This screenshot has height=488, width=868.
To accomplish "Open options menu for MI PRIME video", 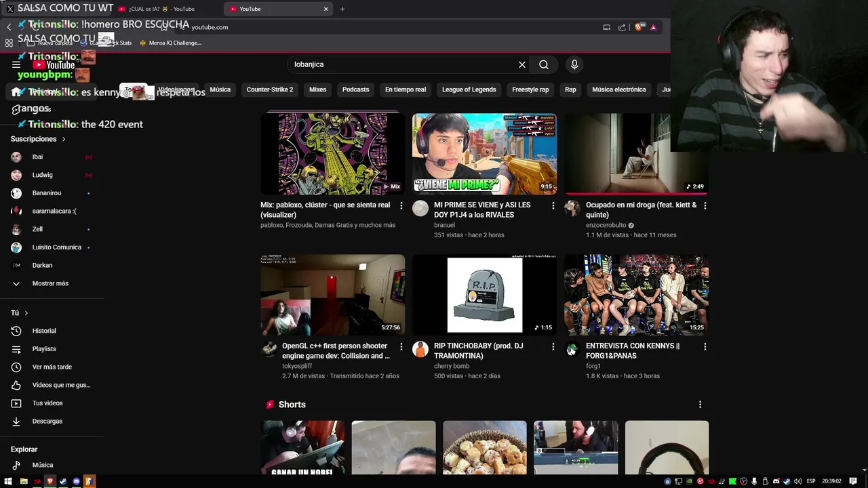I will [x=553, y=205].
